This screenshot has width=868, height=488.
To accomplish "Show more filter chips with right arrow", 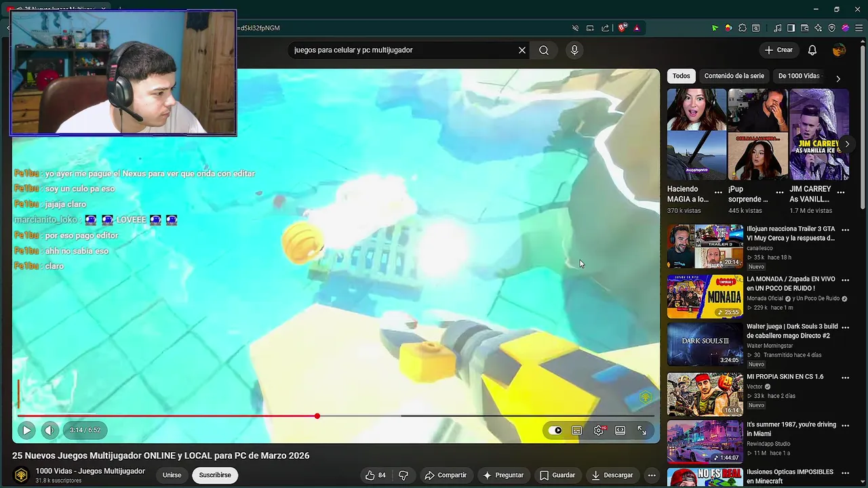I will point(838,79).
